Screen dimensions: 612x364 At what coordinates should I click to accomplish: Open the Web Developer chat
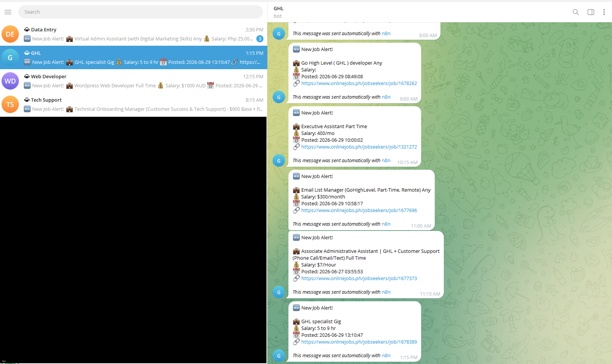click(x=133, y=81)
